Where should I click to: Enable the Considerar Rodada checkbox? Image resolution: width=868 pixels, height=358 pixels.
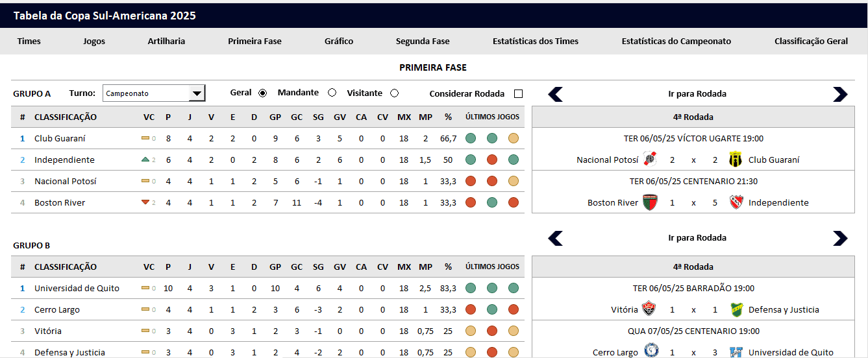pyautogui.click(x=518, y=94)
